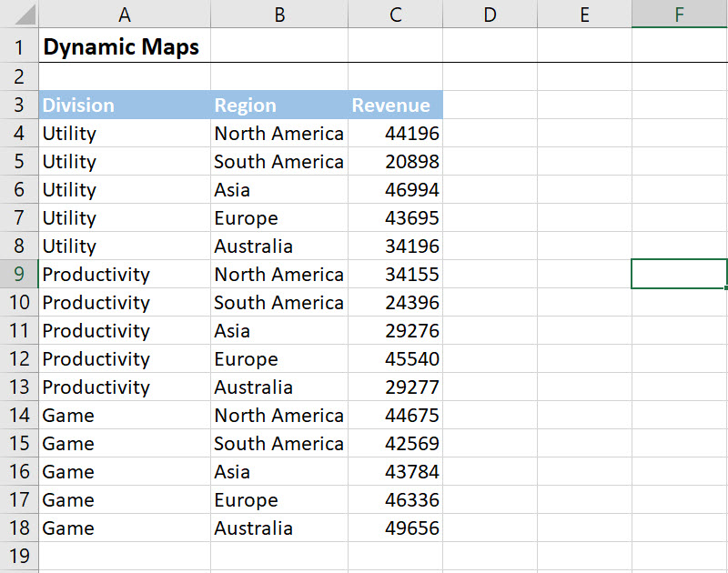Select the Asia cell in row 16

(232, 472)
